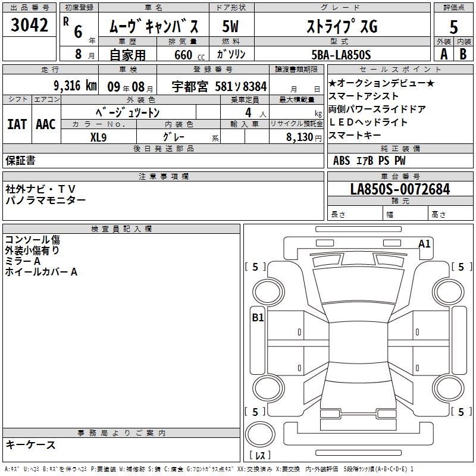Click the LEDヘッドライト sales point
Viewport: 476px width, 476px height.
point(368,122)
